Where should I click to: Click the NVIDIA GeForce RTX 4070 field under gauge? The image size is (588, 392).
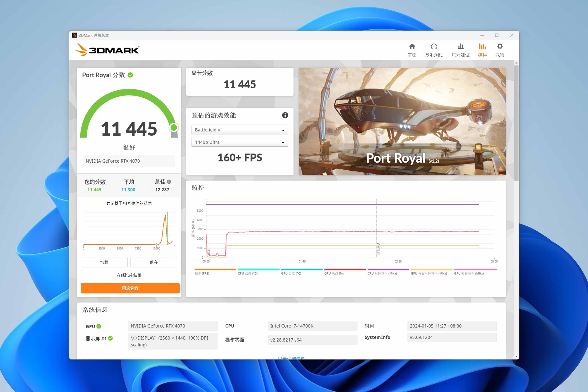129,161
